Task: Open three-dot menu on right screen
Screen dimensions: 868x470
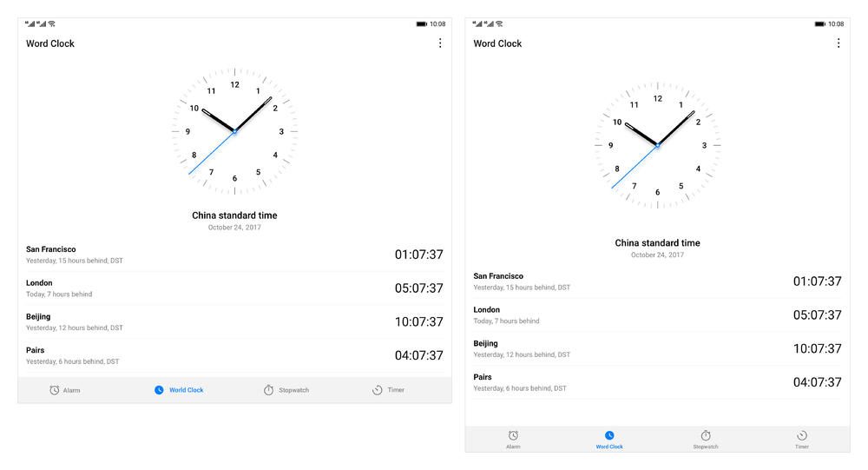Action: tap(838, 43)
